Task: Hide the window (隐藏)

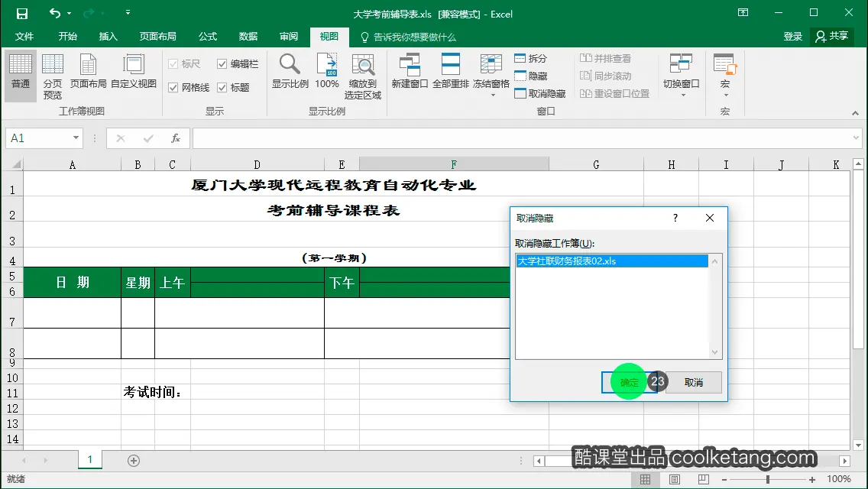Action: (x=531, y=76)
